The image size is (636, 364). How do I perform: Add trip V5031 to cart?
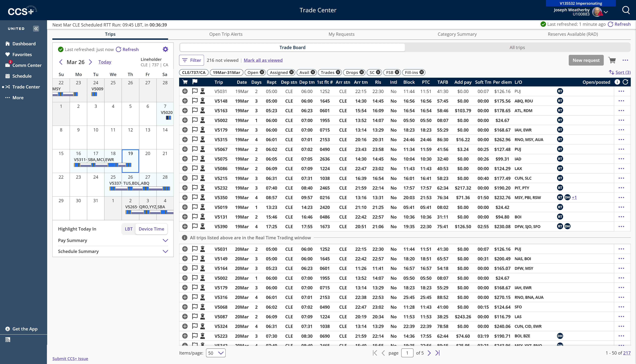(185, 91)
